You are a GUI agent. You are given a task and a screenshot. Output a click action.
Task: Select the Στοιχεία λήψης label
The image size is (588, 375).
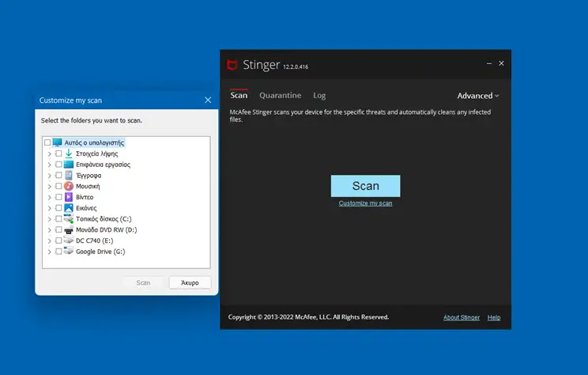pyautogui.click(x=96, y=153)
